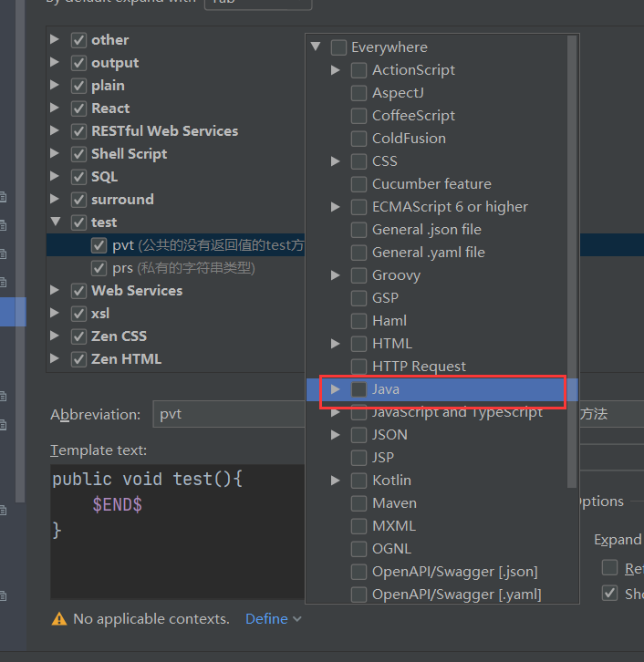The width and height of the screenshot is (644, 662).
Task: Expand the Java context node
Action: pos(336,389)
